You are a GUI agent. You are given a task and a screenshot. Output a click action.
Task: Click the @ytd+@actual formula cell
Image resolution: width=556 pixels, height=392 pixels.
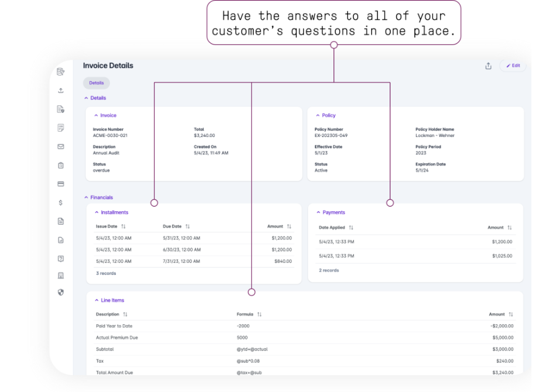pos(252,349)
